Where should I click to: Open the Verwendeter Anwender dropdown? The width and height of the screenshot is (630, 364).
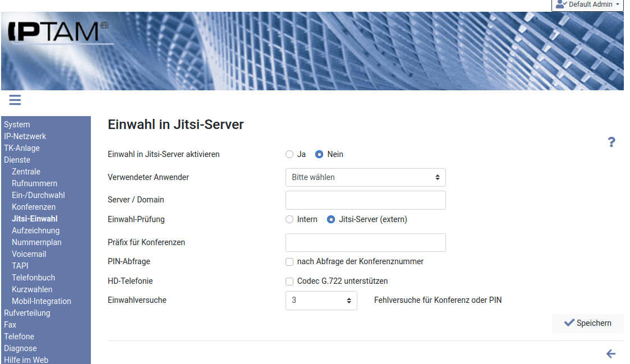365,177
